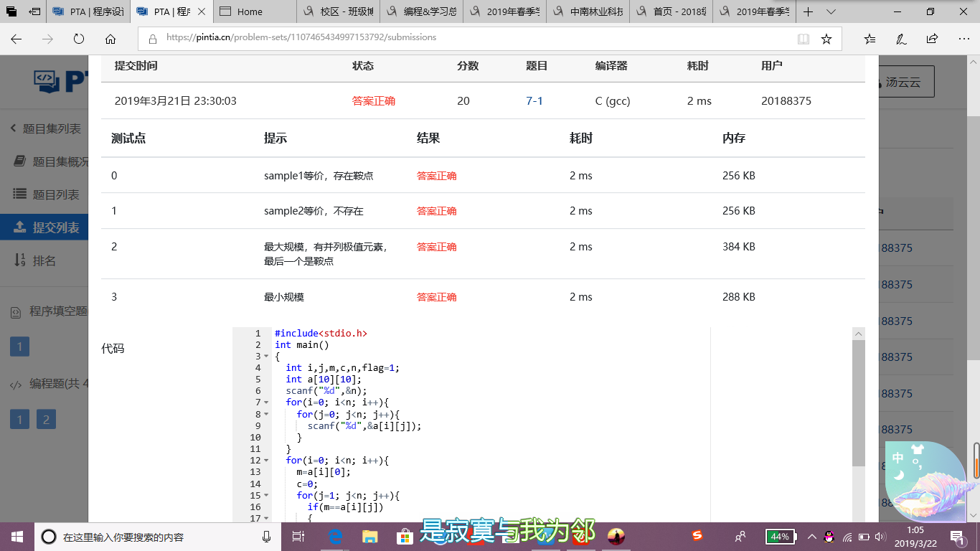Screen dimensions: 980x551
Task: Open problem link 7-1
Action: [x=534, y=101]
